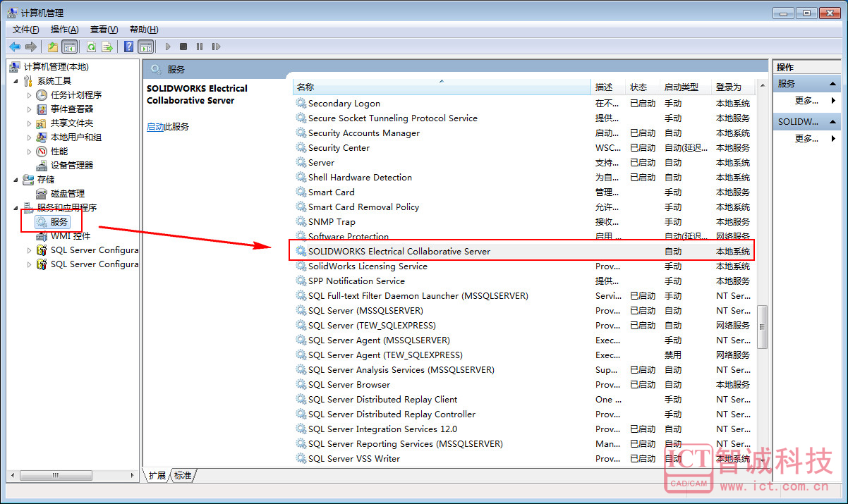
Task: Open Help via blue question-mark icon
Action: point(129,47)
